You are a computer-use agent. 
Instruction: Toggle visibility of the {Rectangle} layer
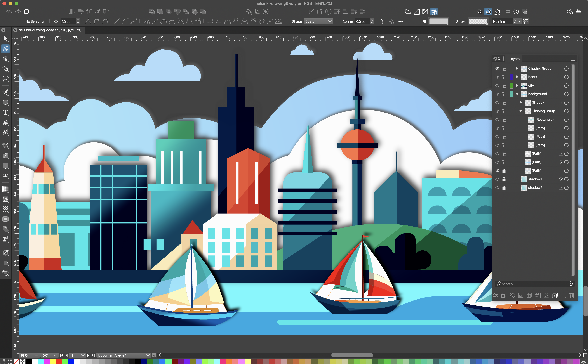point(497,120)
